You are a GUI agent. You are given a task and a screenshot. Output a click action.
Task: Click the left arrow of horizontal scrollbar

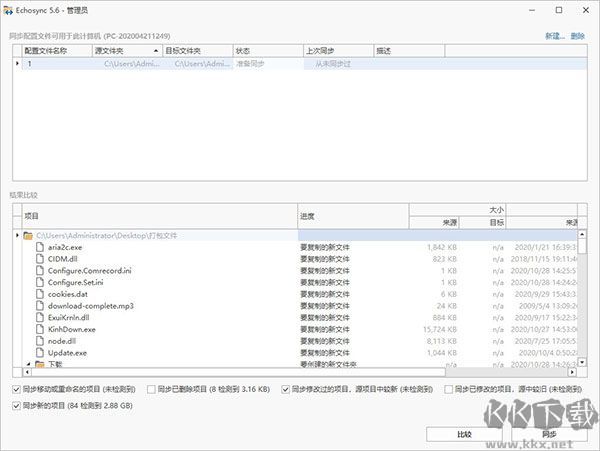27,372
